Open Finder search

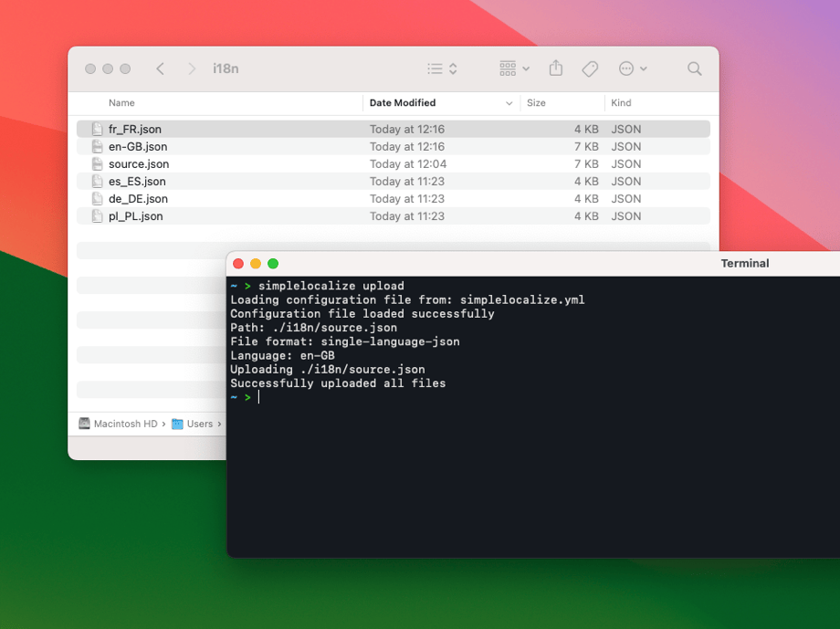point(694,68)
